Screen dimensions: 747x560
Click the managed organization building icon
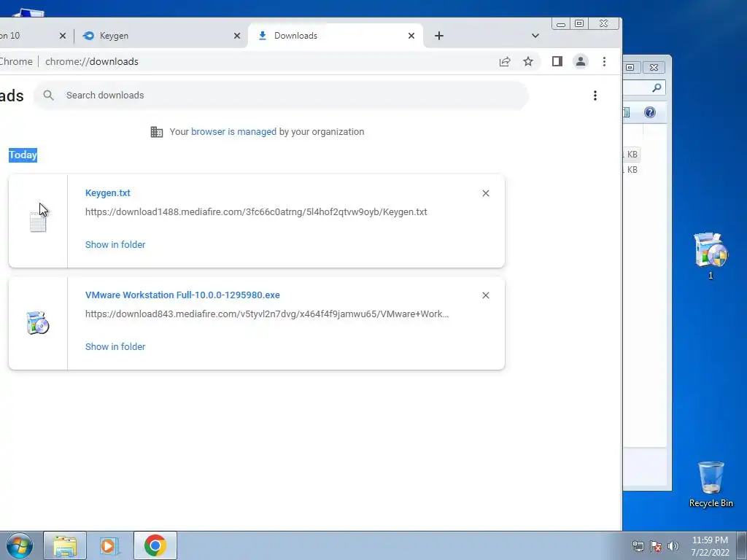tap(157, 132)
